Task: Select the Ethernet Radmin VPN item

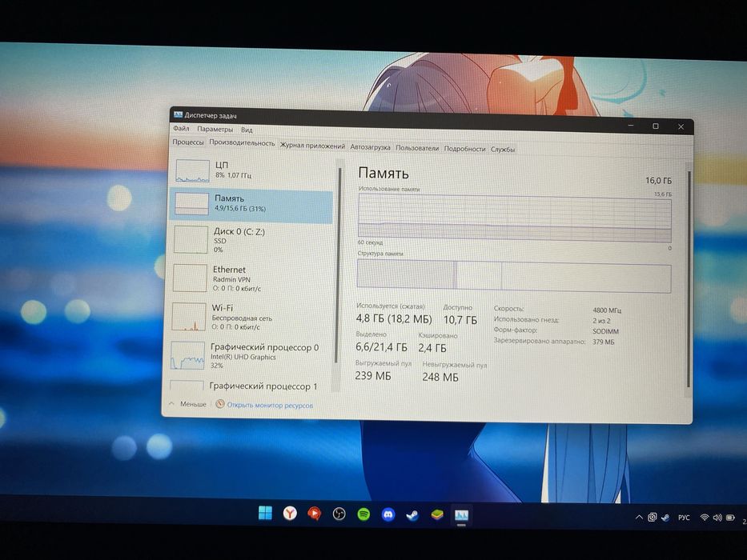Action: pyautogui.click(x=251, y=278)
